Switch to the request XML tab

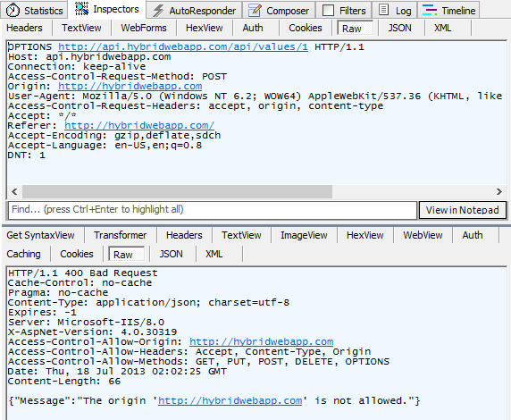(442, 28)
